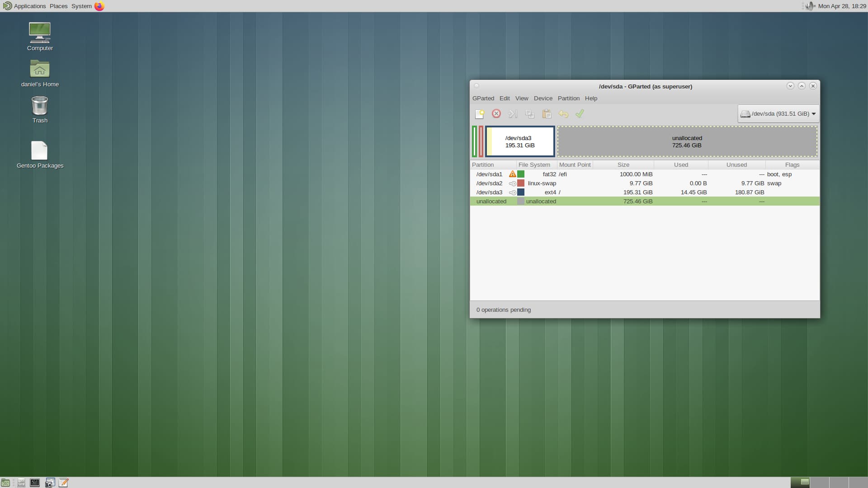Sort by the Size column header
The width and height of the screenshot is (868, 488).
pos(623,165)
